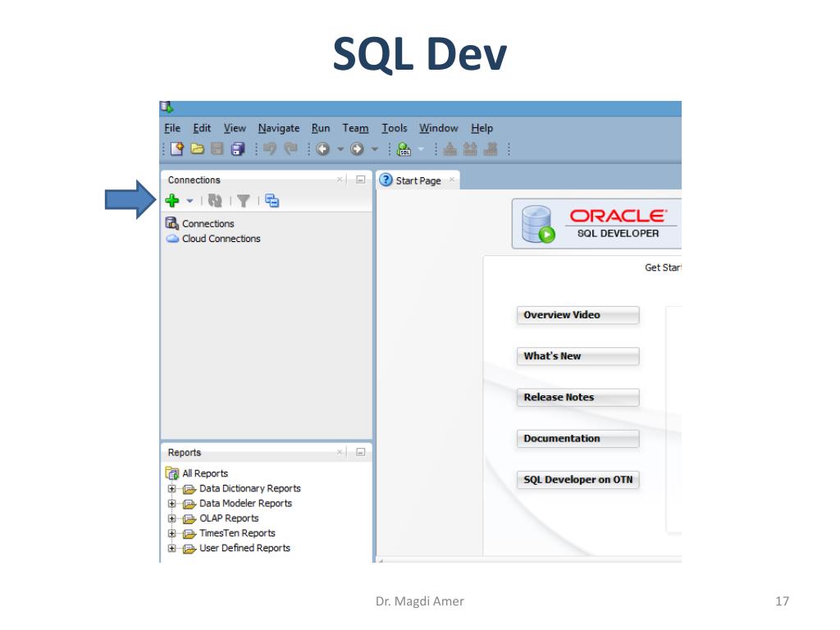Minimize the Reports panel
Screen dimensions: 840x630
pyautogui.click(x=361, y=452)
